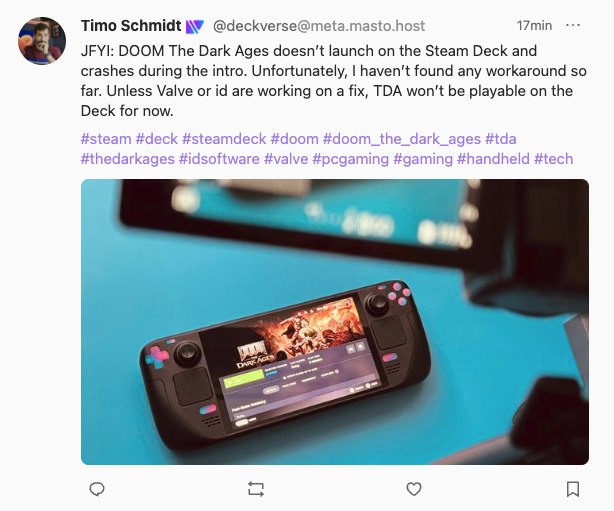
Task: Boost the post with the repost icon
Action: tap(256, 489)
